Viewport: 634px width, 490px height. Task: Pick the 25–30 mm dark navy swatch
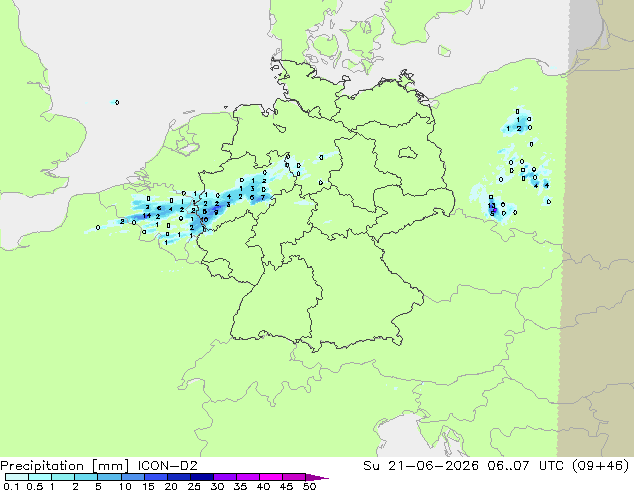[202, 477]
